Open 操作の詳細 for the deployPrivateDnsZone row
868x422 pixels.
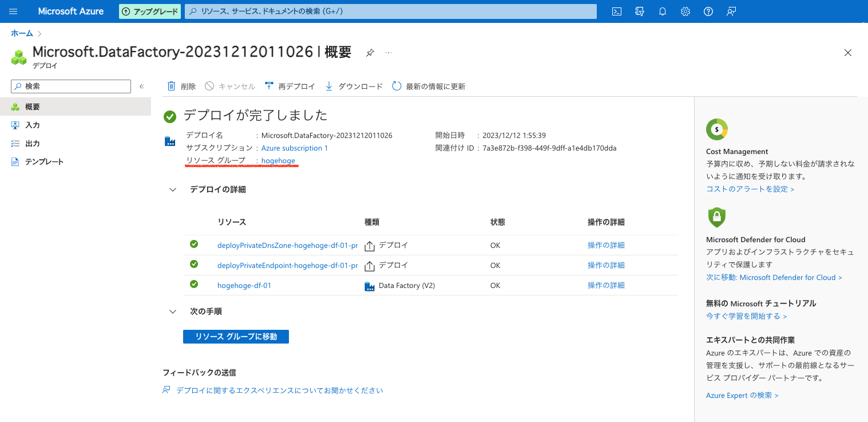606,246
